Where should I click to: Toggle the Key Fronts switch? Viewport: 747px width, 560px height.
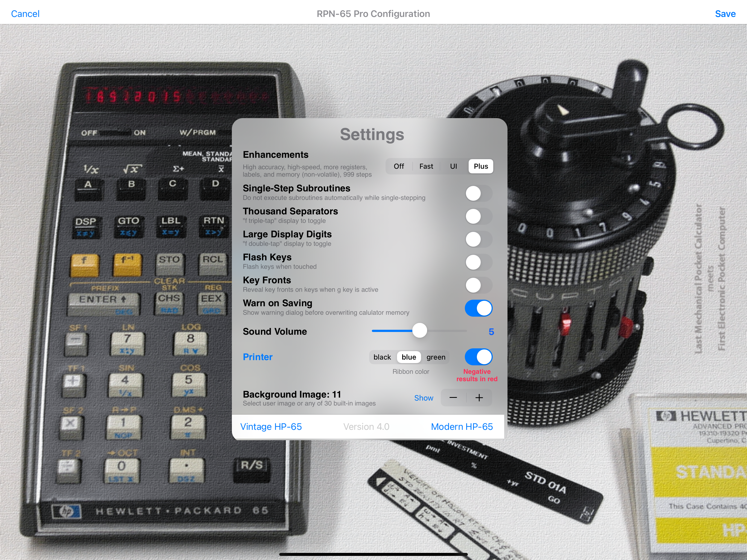[478, 285]
